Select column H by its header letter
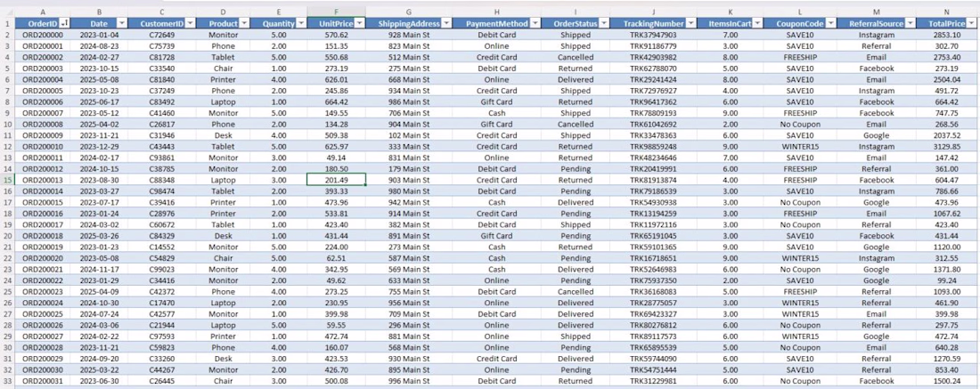980x389 pixels. pos(496,12)
